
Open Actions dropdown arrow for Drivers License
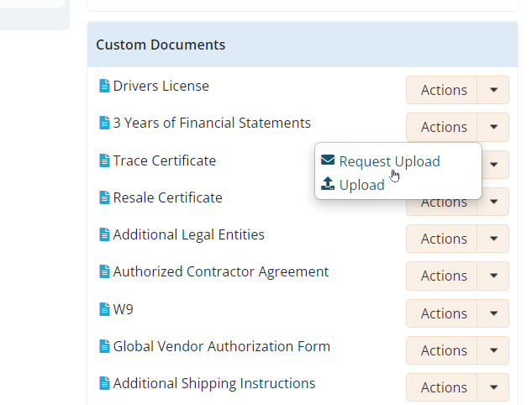493,90
